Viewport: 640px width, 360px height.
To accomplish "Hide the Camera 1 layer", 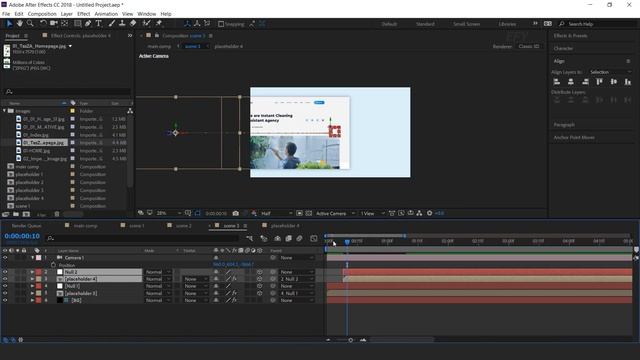I will (x=5, y=258).
